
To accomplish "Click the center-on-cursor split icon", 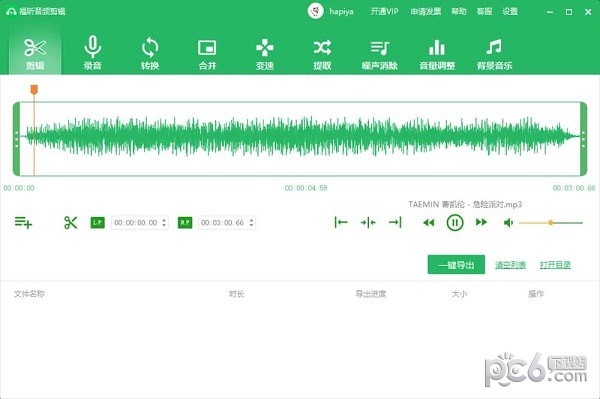I will pyautogui.click(x=368, y=222).
